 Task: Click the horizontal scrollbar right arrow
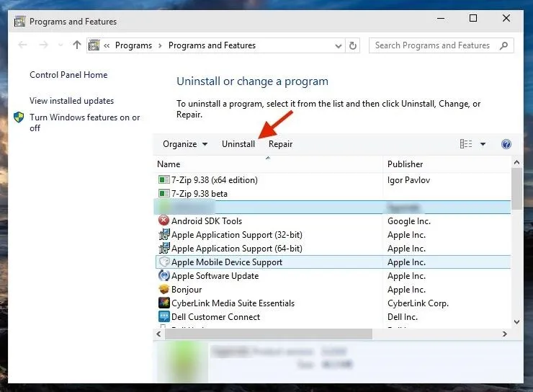pos(505,334)
